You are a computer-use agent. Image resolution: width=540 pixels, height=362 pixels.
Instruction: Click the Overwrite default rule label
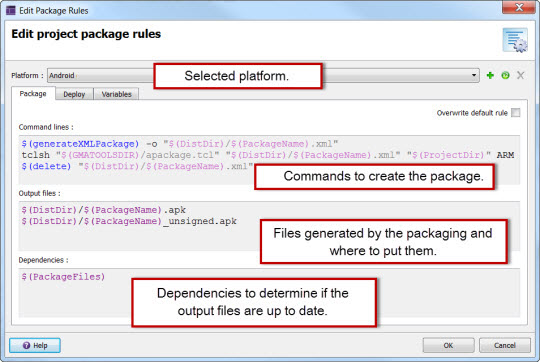472,113
